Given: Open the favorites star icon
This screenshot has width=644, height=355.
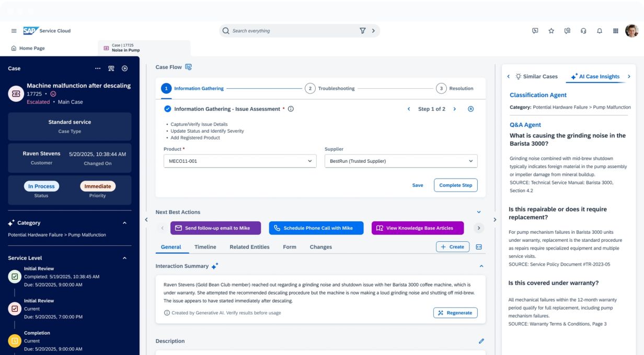Looking at the screenshot, I should [x=551, y=31].
